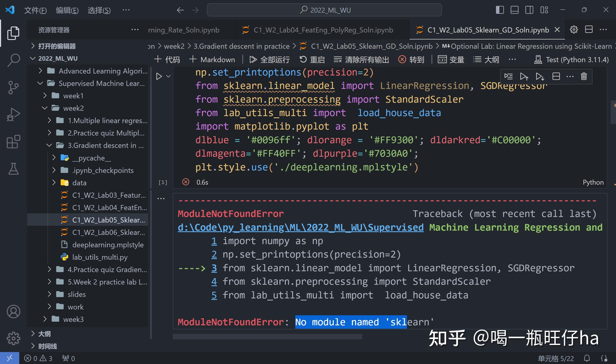
Task: Open the 大纲 outline button in notebook toolbar
Action: tap(486, 60)
